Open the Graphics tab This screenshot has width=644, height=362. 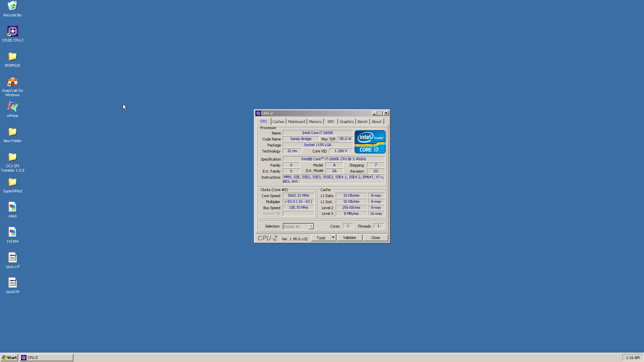coord(346,122)
